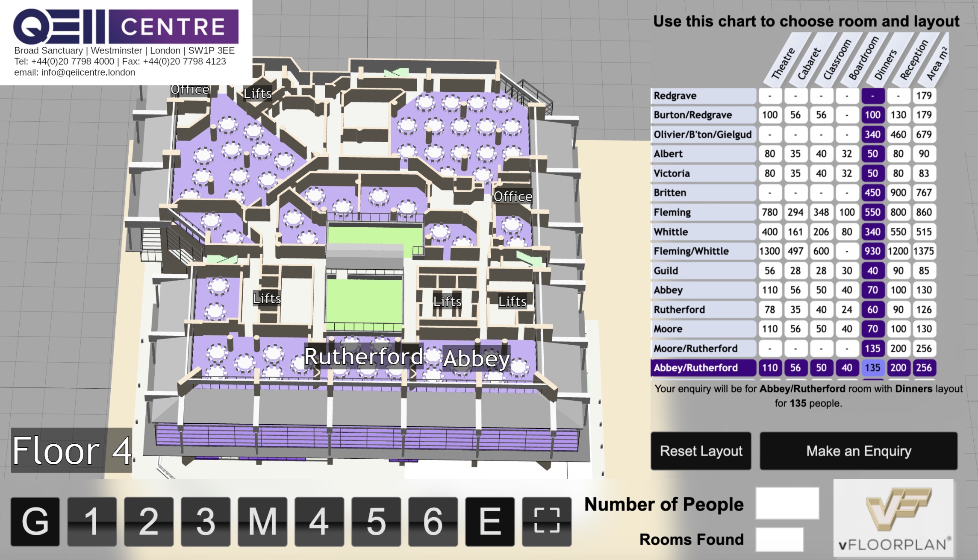Select Whittle room Cabaret cell 161
Screen dimensions: 978x560
(795, 232)
